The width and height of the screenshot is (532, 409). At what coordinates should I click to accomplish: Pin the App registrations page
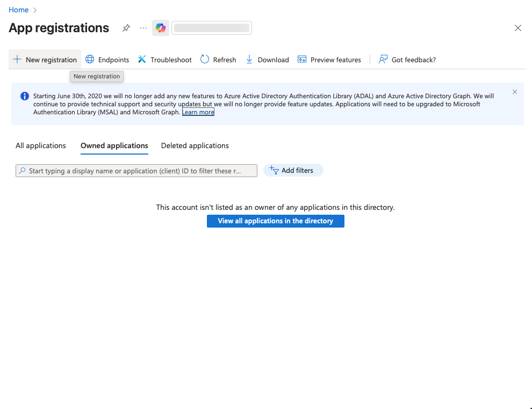126,28
